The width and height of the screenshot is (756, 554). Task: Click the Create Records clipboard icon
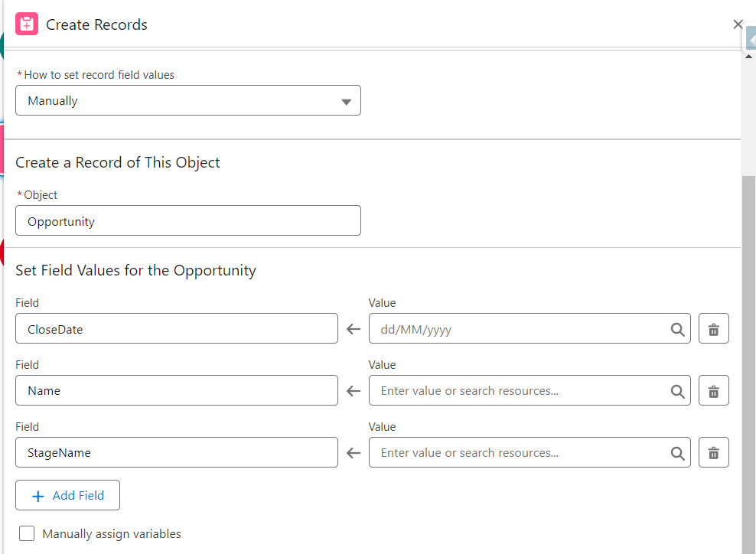(27, 24)
